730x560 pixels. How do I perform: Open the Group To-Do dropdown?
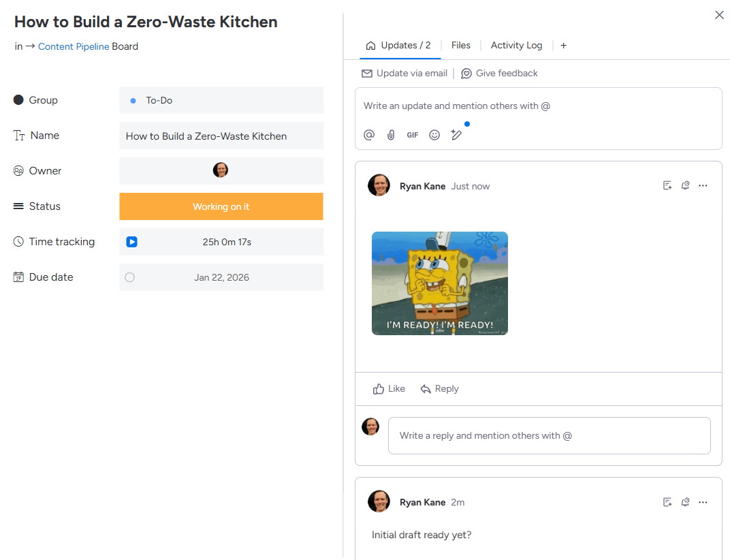coord(221,100)
